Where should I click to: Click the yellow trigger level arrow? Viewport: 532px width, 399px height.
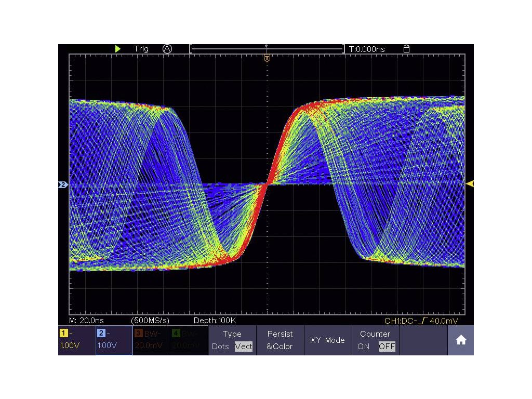[470, 183]
